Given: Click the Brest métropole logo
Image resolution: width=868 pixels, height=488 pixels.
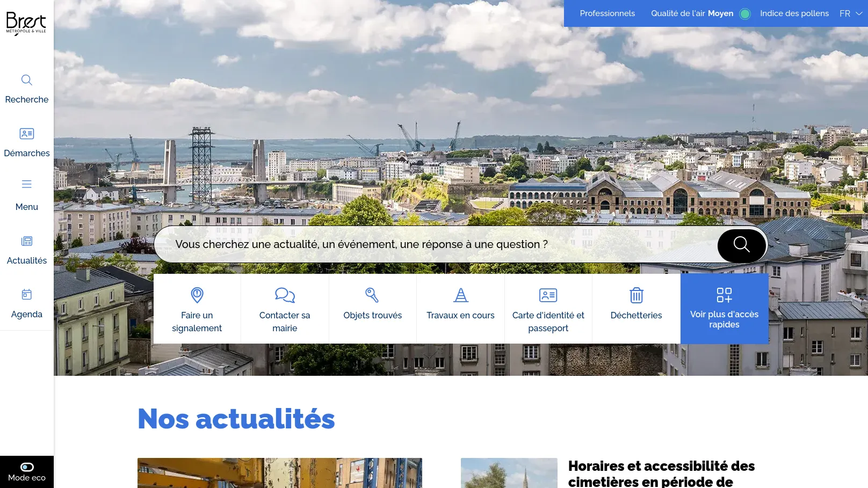Looking at the screenshot, I should click(26, 24).
